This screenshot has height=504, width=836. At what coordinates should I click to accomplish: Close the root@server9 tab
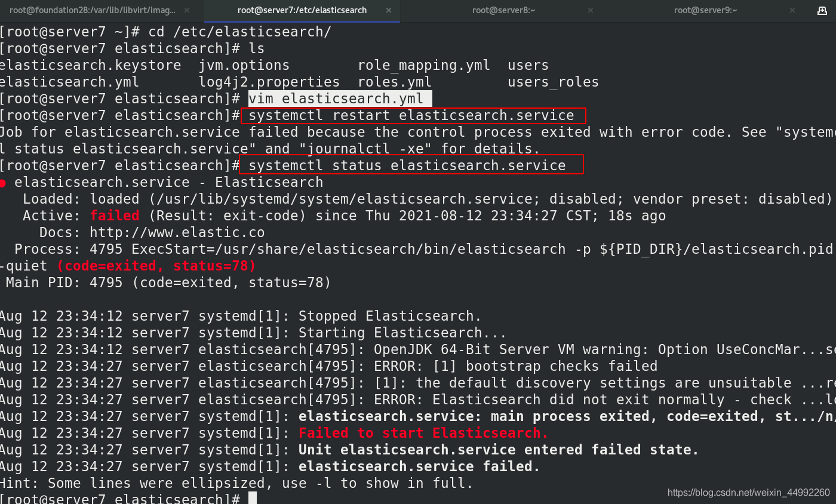click(792, 10)
